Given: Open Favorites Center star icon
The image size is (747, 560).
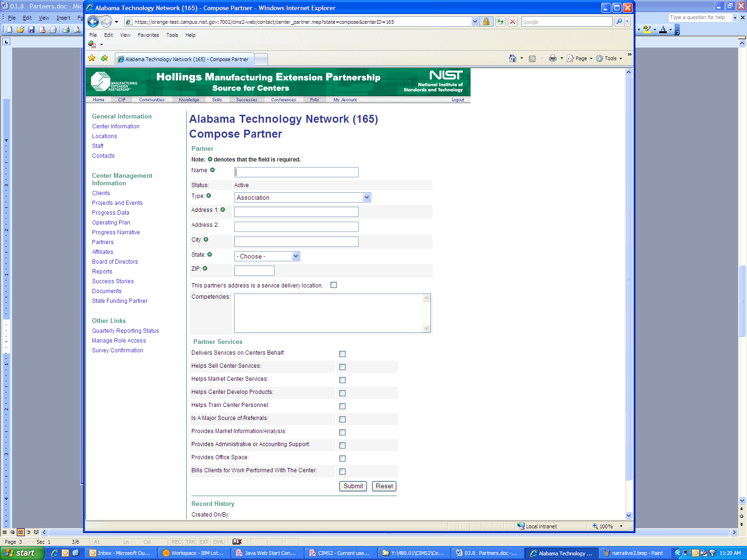Looking at the screenshot, I should click(x=92, y=58).
